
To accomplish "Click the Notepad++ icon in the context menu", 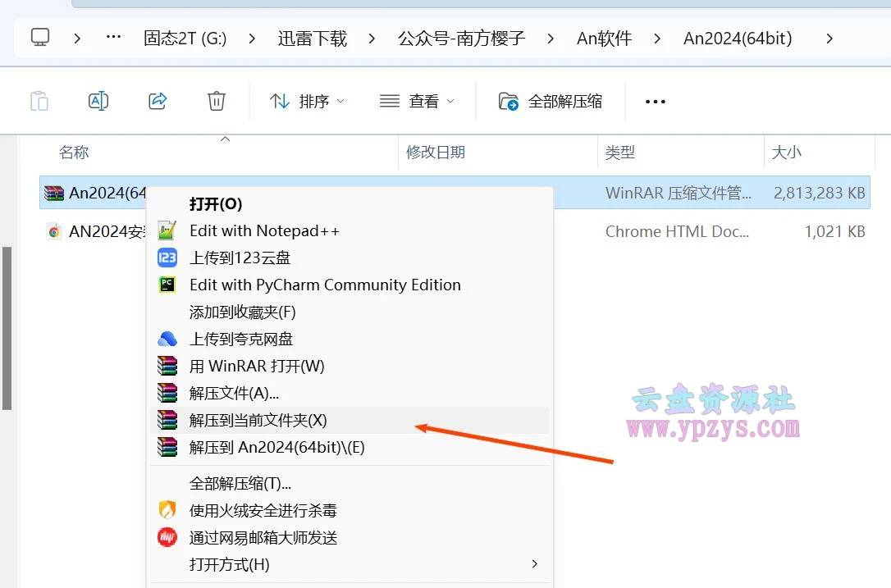I will [167, 230].
